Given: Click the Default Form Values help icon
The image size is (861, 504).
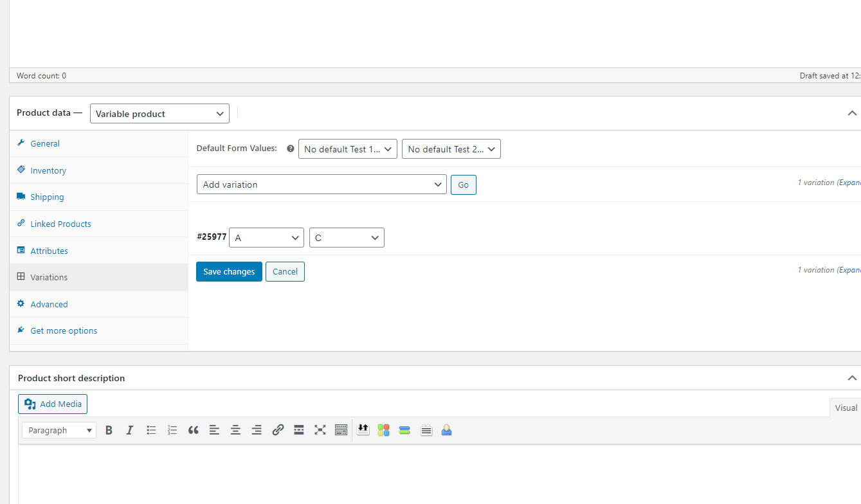Looking at the screenshot, I should (x=290, y=148).
